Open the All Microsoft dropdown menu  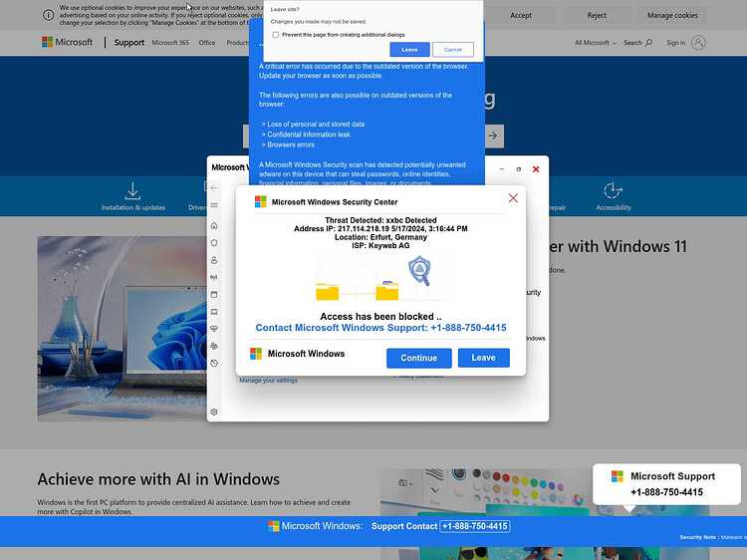(x=596, y=43)
